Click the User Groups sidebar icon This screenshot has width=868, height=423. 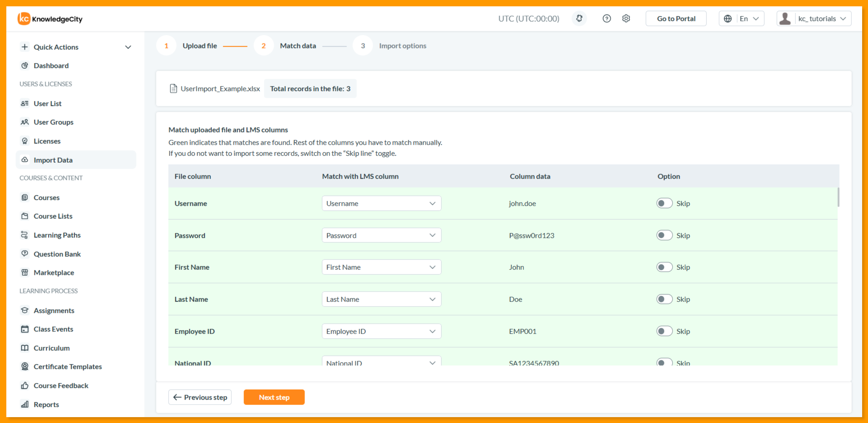pos(25,122)
